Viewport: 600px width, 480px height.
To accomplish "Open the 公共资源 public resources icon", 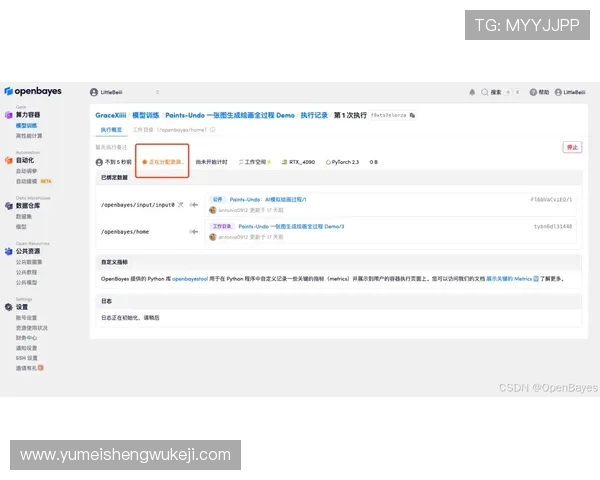I will 8,251.
